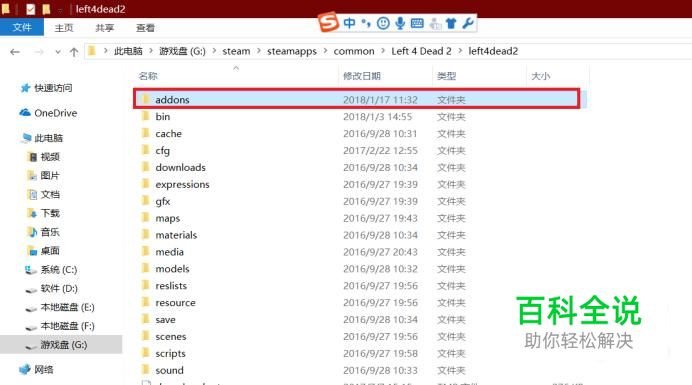
Task: Expand chevron after steam breadcrumb
Action: [259, 51]
